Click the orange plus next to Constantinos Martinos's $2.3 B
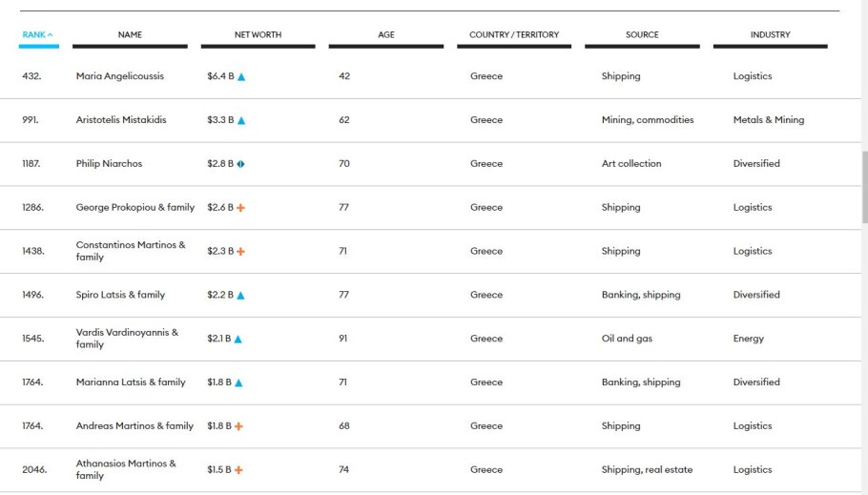 (x=240, y=252)
